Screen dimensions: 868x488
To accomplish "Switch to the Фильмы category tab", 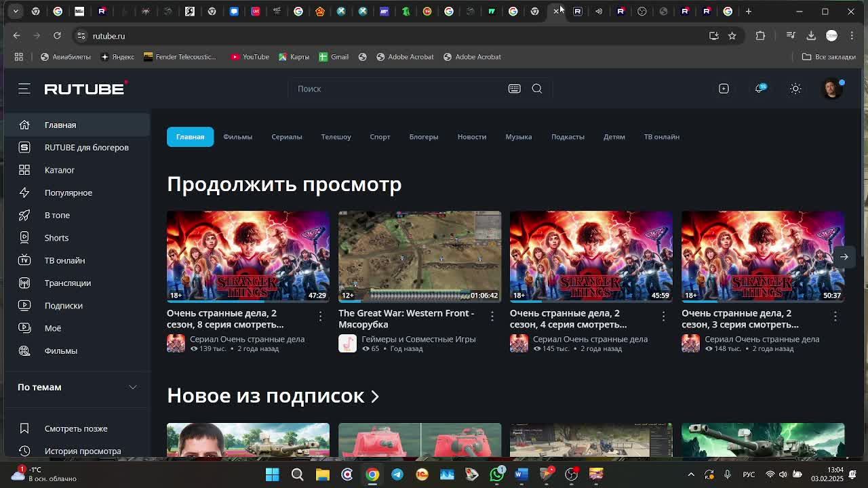I will (x=237, y=137).
